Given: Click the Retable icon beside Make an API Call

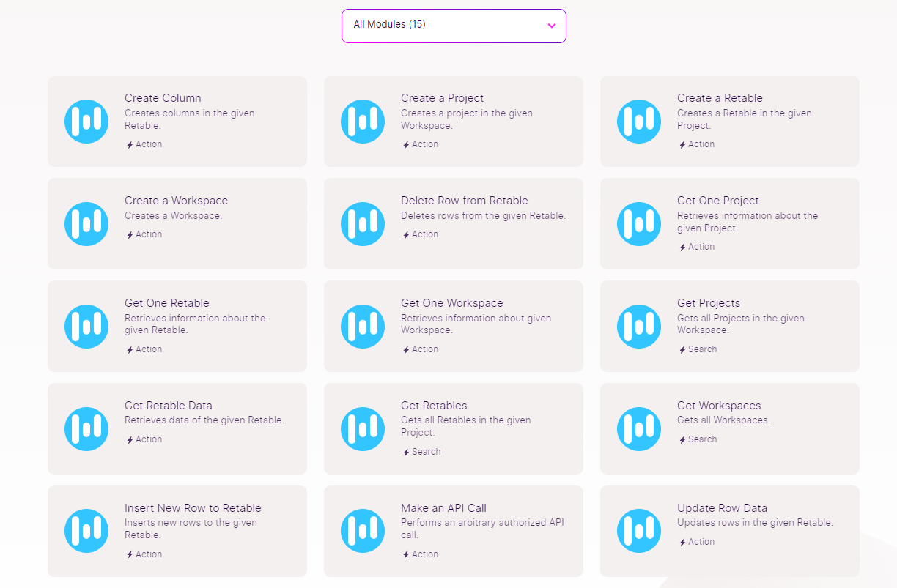Looking at the screenshot, I should 363,531.
